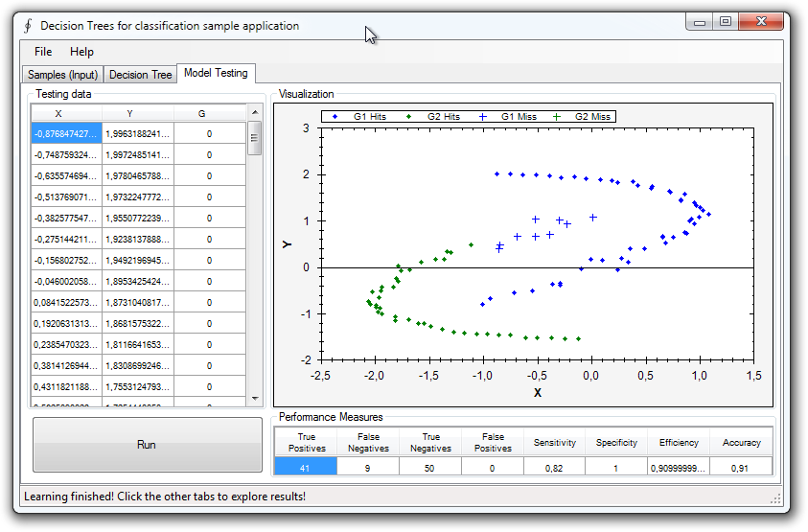Select the cell -0,156802752...
This screenshot has width=808, height=532.
[66, 261]
